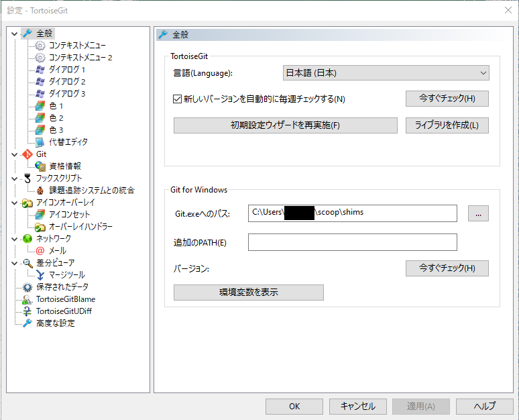
Task: Click the TortoiseGitUDiff icon
Action: pyautogui.click(x=27, y=311)
